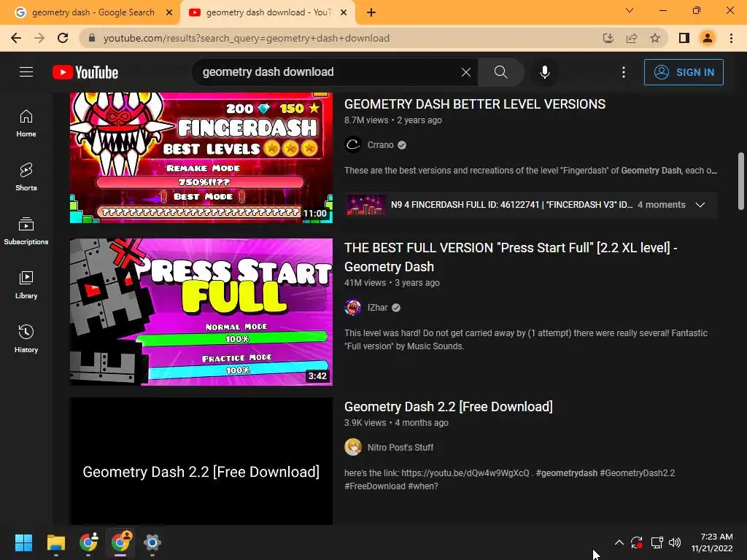Click the youtu.be link in description

(x=465, y=472)
